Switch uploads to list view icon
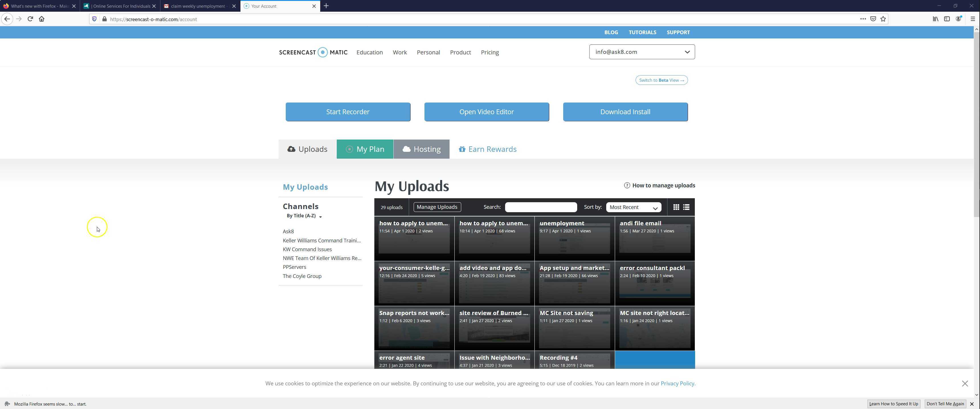The width and height of the screenshot is (980, 409). 686,207
